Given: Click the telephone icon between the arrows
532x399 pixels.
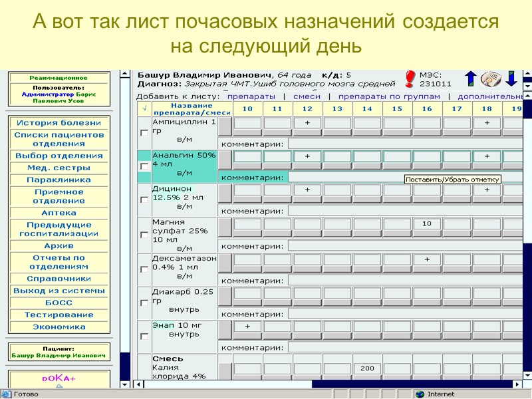Looking at the screenshot, I should [491, 78].
